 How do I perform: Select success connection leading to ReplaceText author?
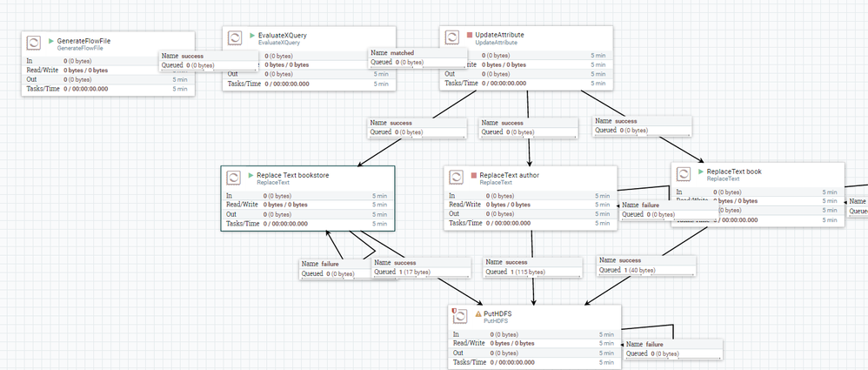coord(529,127)
